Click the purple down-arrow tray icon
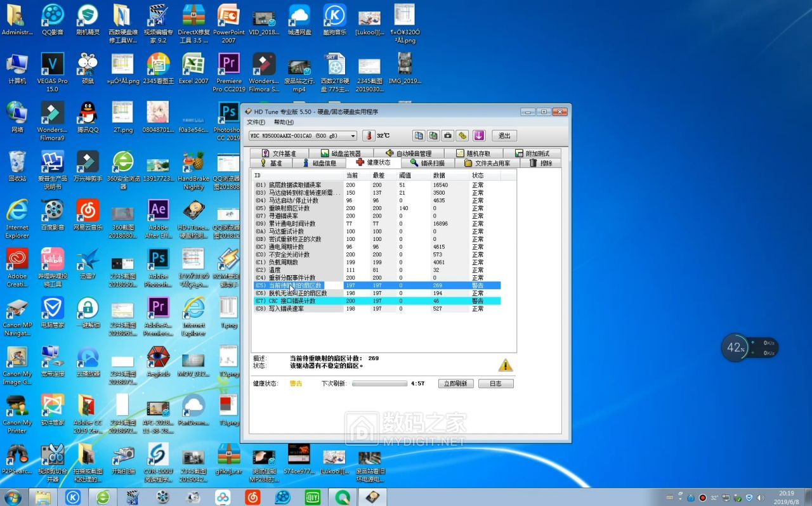 [x=479, y=136]
